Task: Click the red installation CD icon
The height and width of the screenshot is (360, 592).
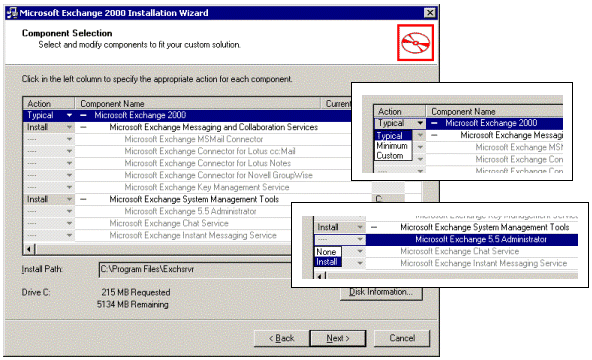Action: (x=415, y=43)
